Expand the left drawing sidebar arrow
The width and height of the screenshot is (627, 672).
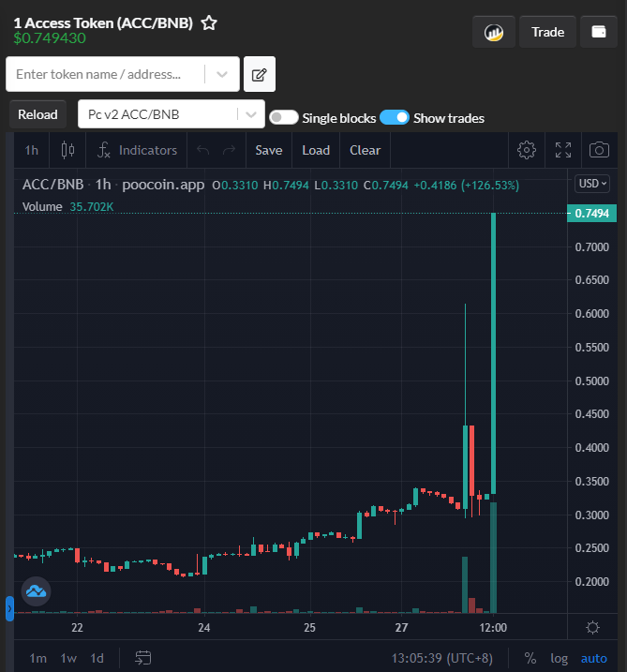(x=9, y=608)
